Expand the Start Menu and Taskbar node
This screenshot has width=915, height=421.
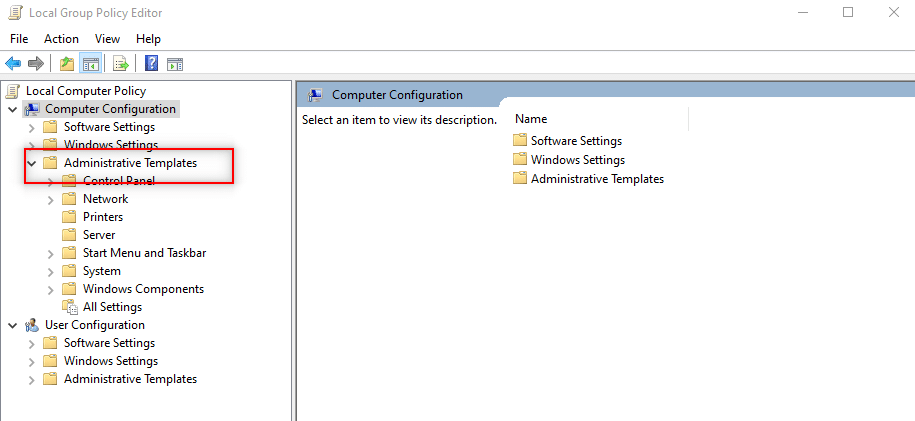[51, 254]
